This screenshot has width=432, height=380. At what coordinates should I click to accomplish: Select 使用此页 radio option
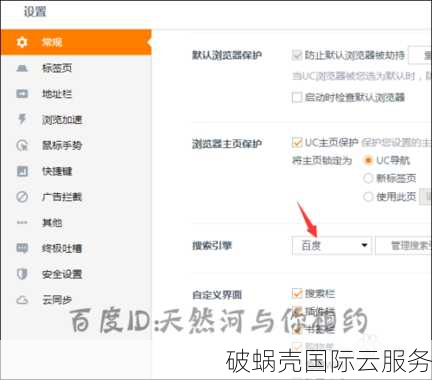pyautogui.click(x=368, y=197)
